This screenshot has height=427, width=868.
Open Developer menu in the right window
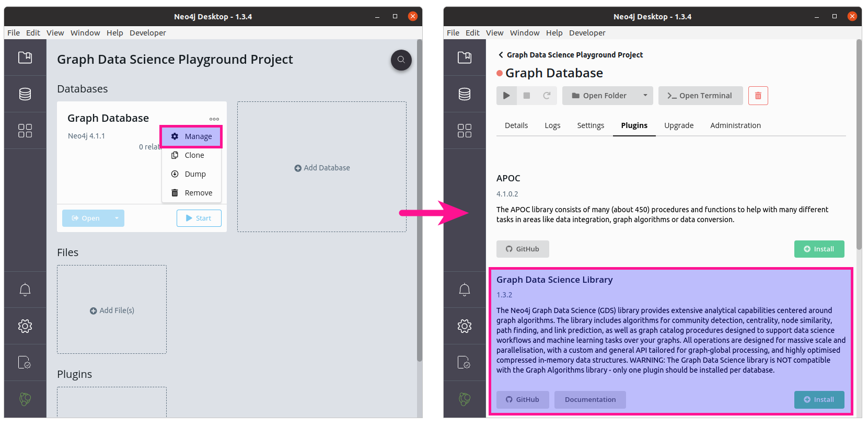[587, 33]
